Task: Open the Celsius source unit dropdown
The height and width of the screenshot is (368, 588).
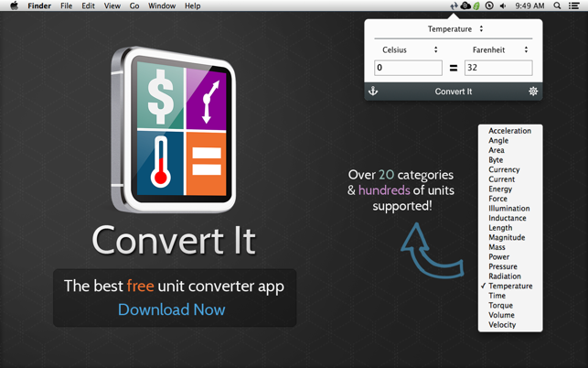Action: pyautogui.click(x=409, y=49)
